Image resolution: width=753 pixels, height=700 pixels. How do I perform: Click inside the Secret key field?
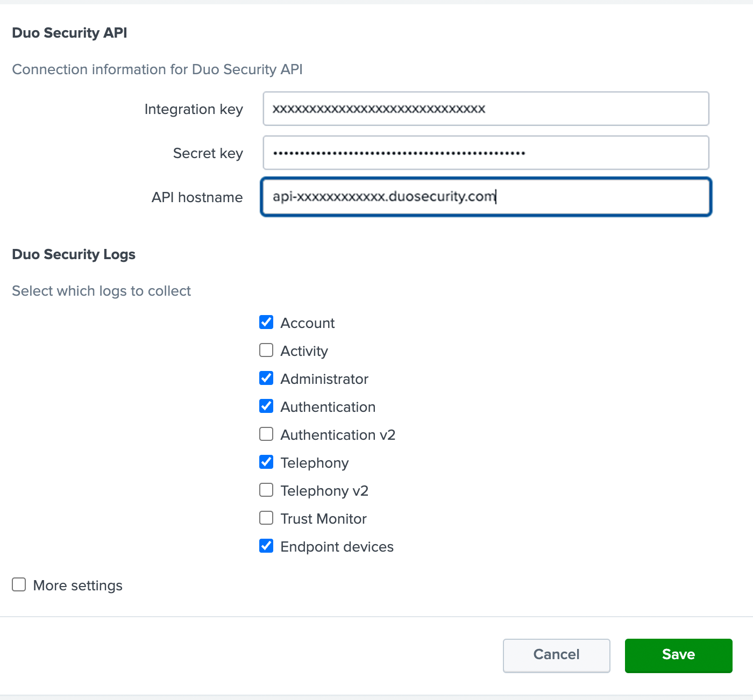[x=484, y=153]
